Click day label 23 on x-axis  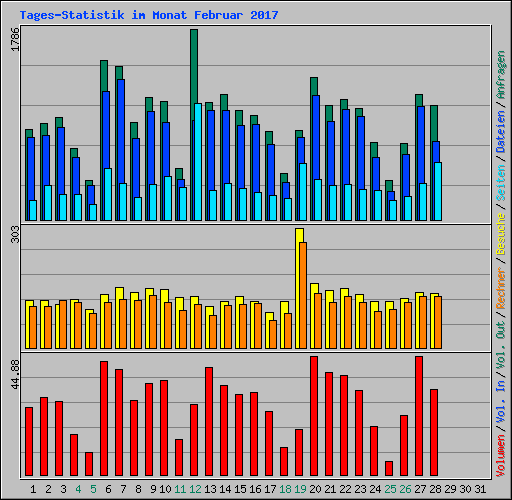pyautogui.click(x=360, y=489)
